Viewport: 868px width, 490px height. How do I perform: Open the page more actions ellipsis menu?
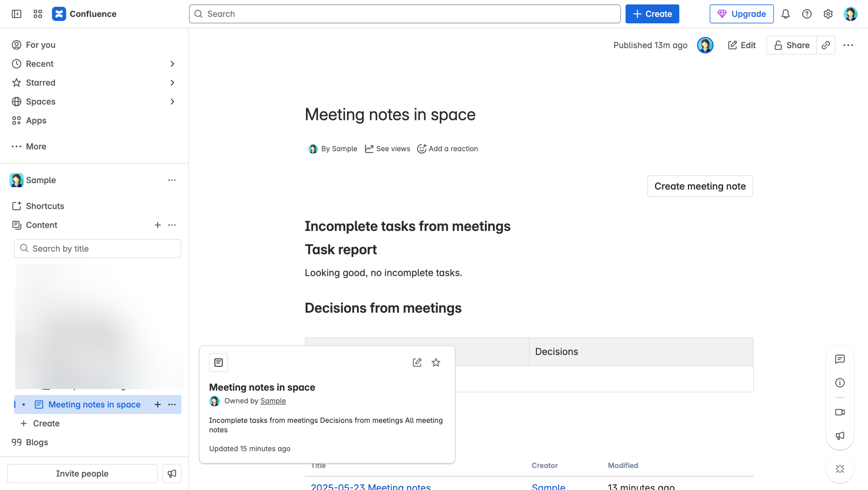tap(848, 45)
